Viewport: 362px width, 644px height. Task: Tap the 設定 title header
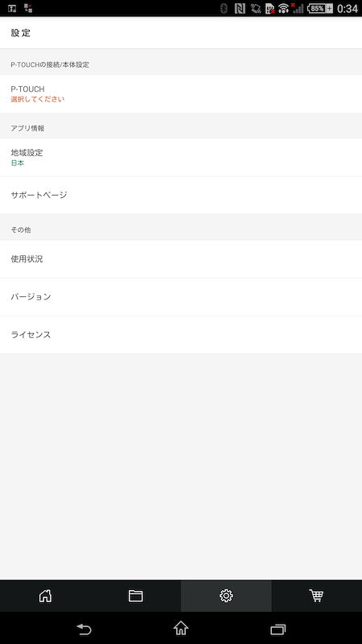[x=21, y=33]
